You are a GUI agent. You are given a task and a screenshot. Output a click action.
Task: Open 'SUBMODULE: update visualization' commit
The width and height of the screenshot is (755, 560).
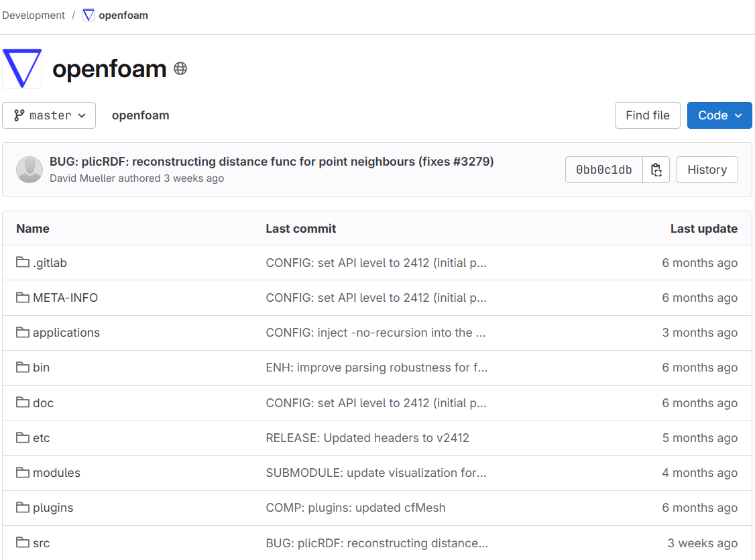(376, 473)
